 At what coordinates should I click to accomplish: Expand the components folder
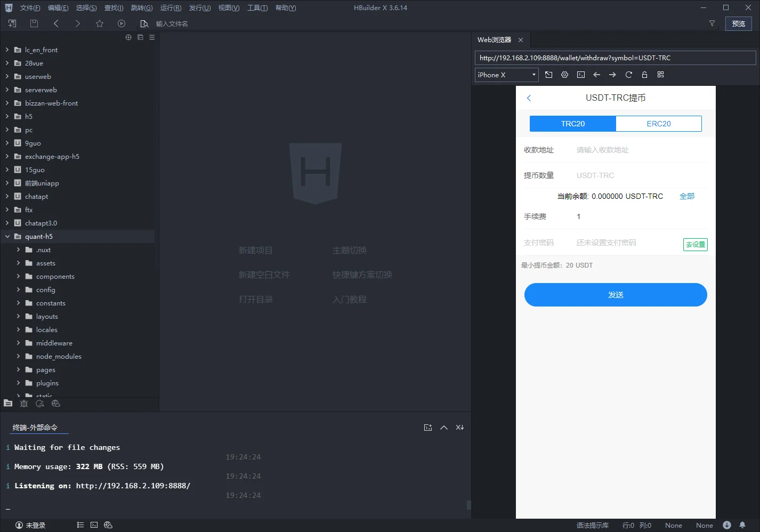pyautogui.click(x=19, y=277)
